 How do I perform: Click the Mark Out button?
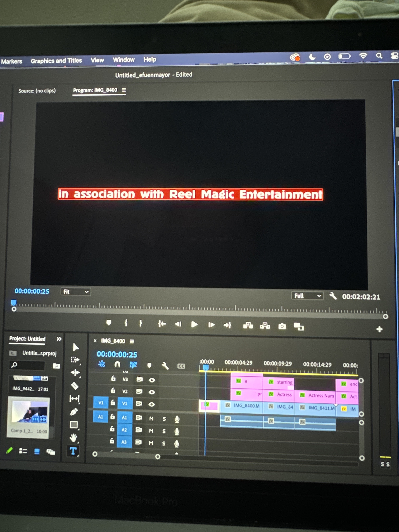(x=141, y=323)
